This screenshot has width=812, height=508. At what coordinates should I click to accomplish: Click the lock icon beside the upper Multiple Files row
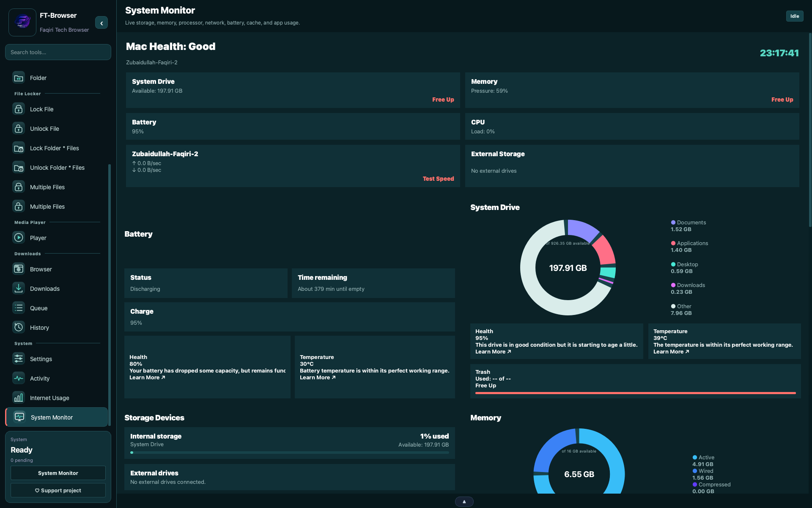coord(19,187)
